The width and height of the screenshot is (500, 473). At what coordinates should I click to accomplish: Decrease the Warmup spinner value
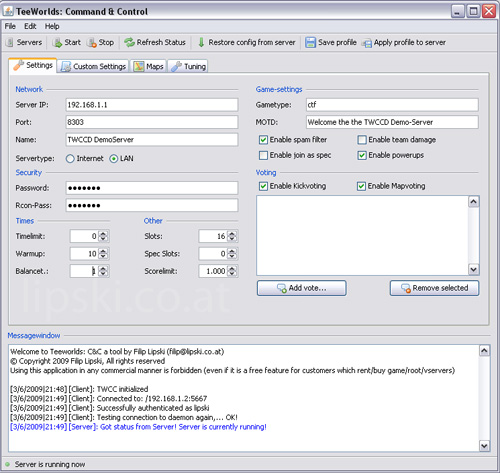tap(103, 256)
